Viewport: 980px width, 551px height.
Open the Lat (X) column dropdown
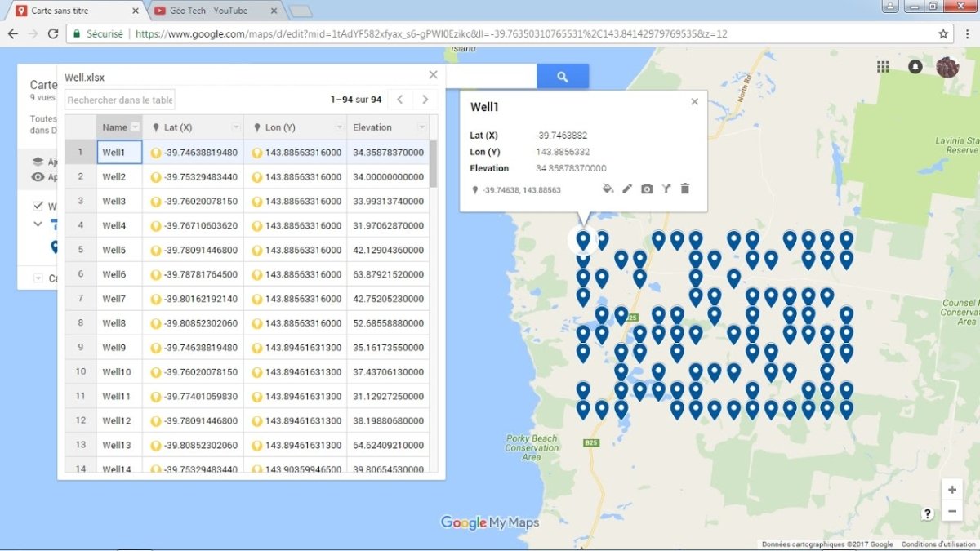pyautogui.click(x=236, y=127)
